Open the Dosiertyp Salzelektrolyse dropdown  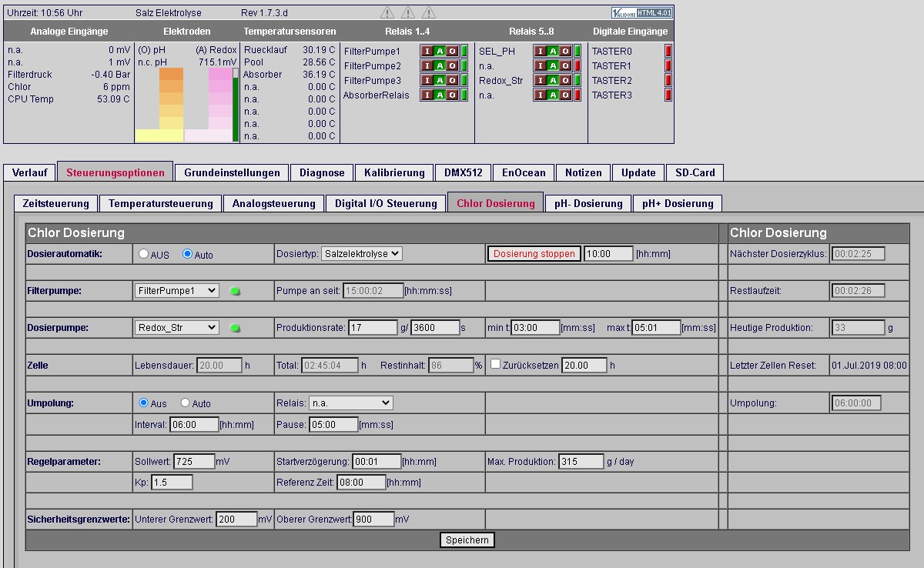click(361, 253)
